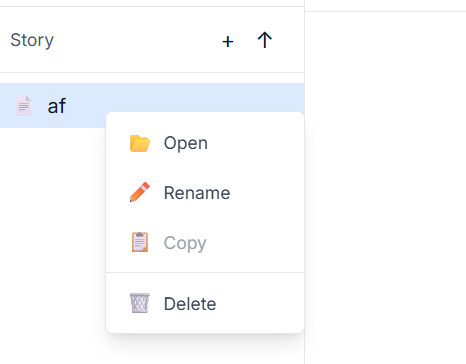466x364 pixels.
Task: Click the Story panel header label
Action: (32, 40)
